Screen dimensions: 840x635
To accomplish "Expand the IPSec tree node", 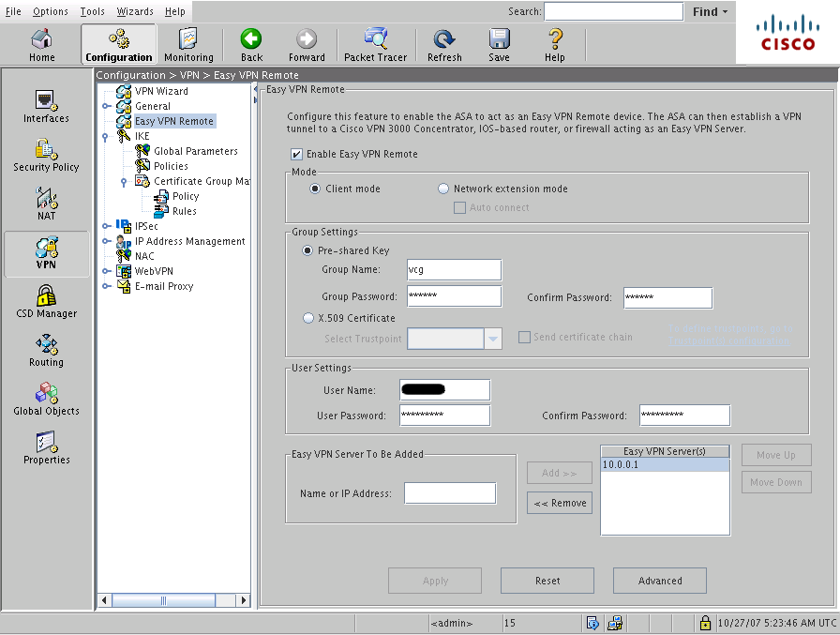I will coord(106,226).
